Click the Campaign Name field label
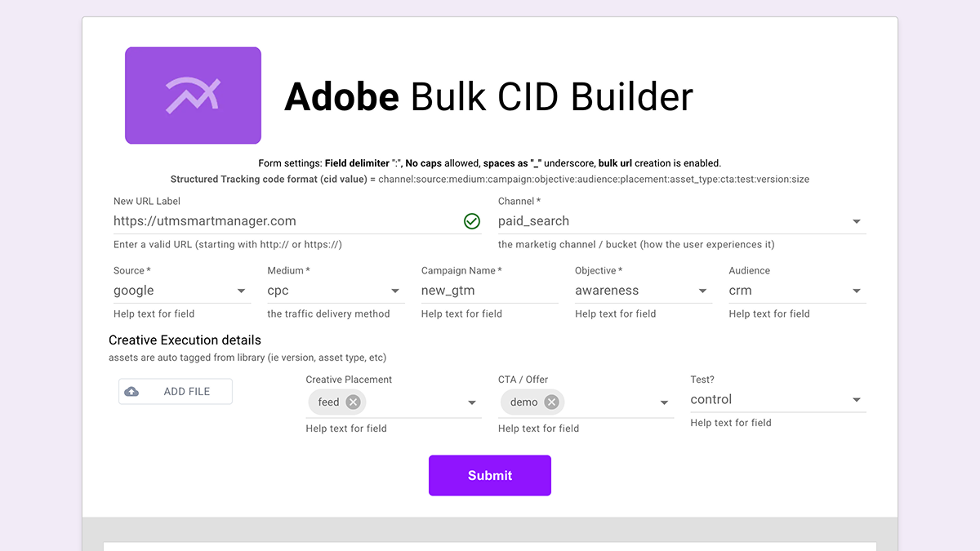This screenshot has width=980, height=551. pyautogui.click(x=461, y=270)
